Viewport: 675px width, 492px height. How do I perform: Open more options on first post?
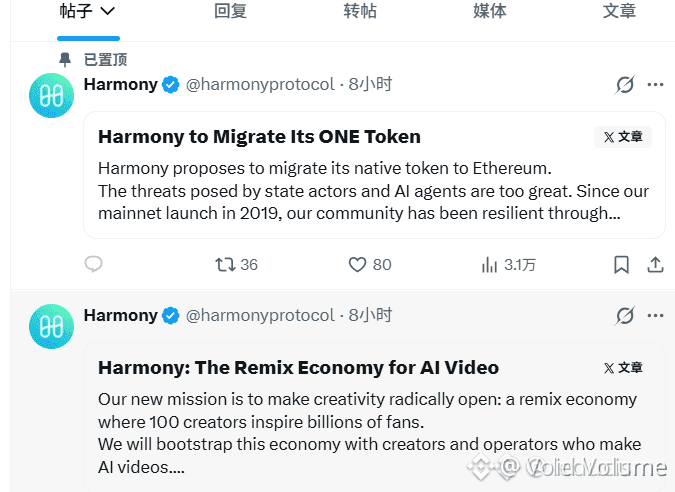coord(655,85)
